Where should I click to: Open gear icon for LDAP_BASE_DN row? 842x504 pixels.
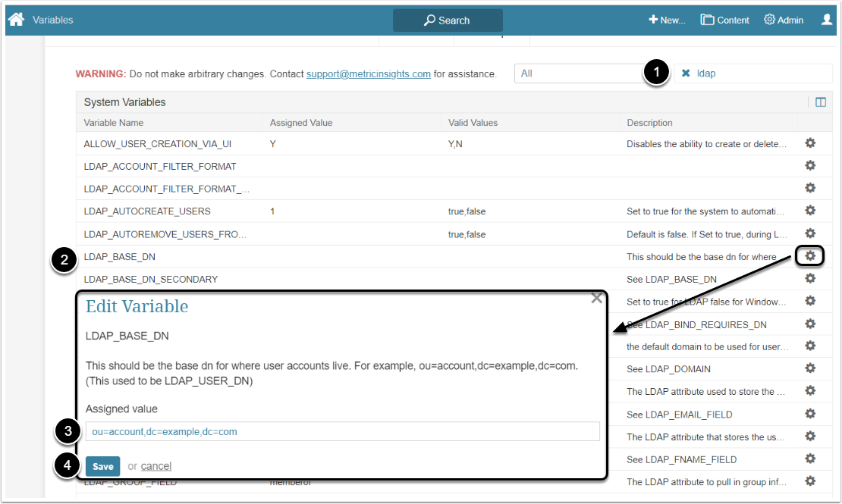(x=810, y=256)
